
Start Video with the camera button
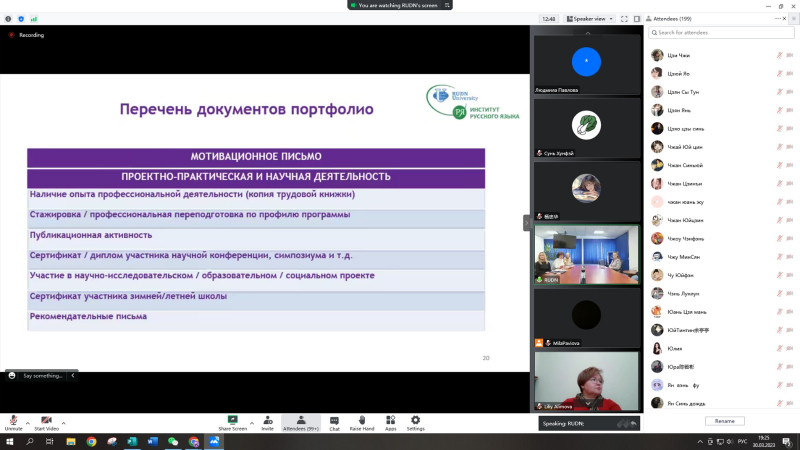46,421
